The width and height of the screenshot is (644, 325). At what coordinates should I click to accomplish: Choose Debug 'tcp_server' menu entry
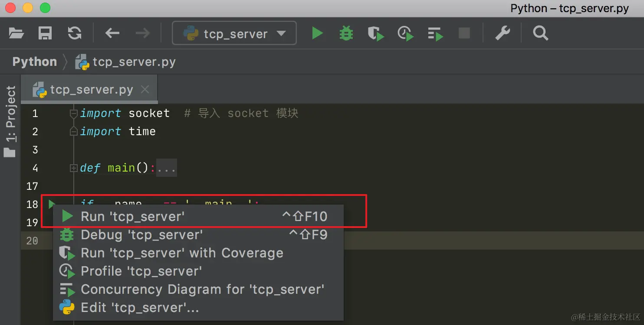click(198, 234)
